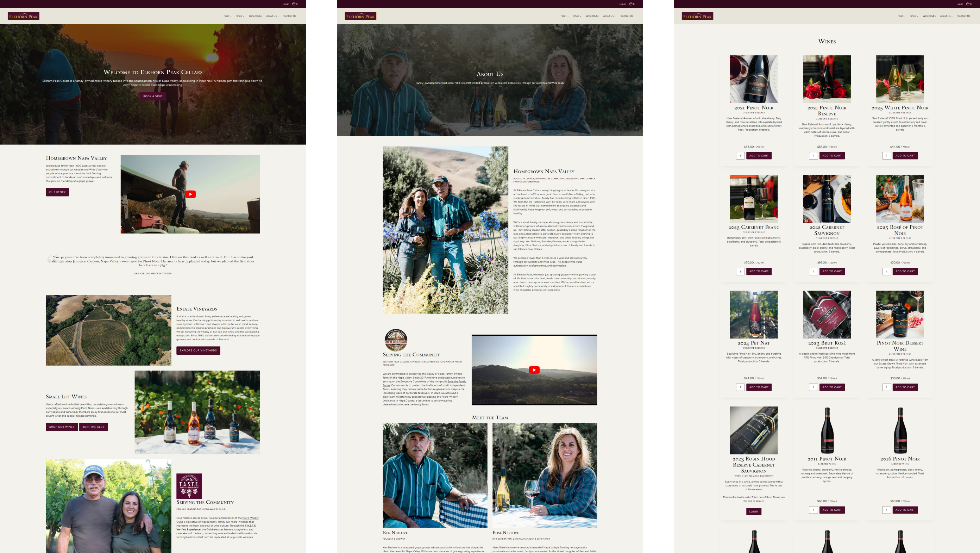Click the 2022 Cabernet Sauvignon quantity field

click(x=813, y=271)
